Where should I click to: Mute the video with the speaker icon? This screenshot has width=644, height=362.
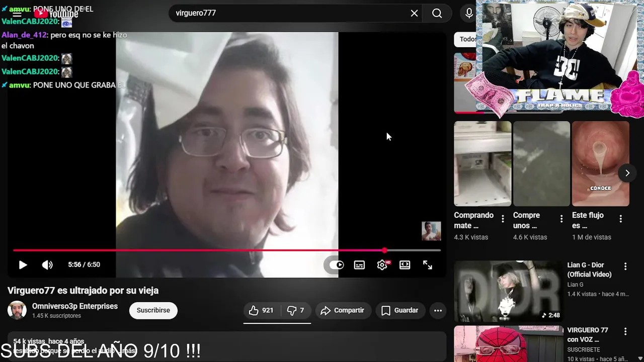[47, 265]
